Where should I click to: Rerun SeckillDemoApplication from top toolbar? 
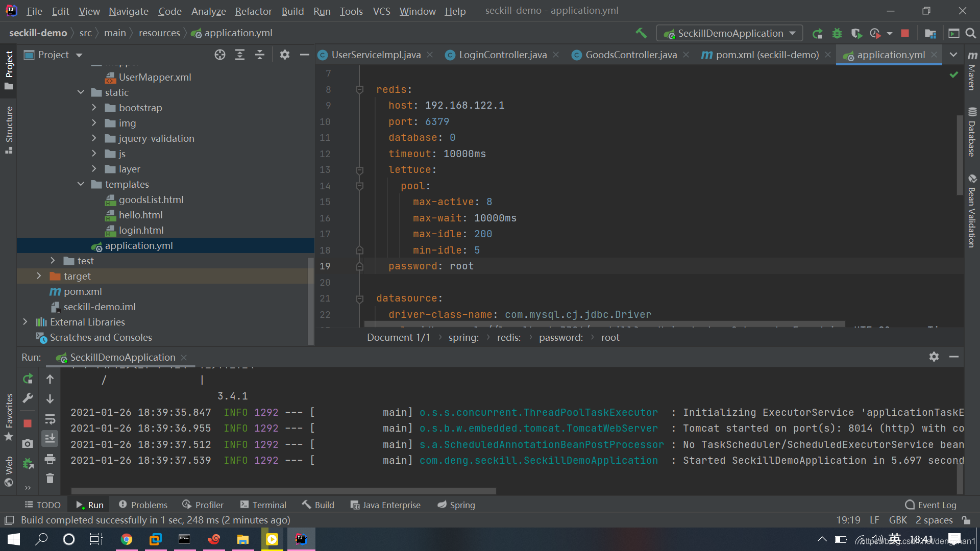(x=817, y=33)
